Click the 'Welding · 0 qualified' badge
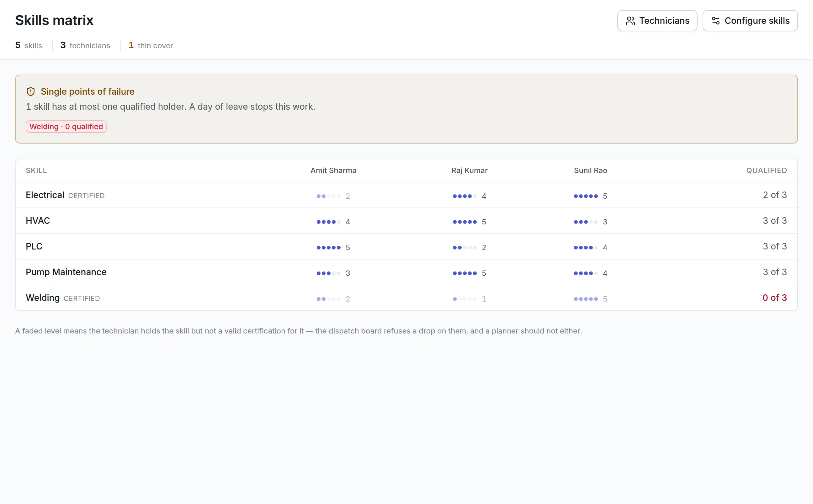 (66, 127)
